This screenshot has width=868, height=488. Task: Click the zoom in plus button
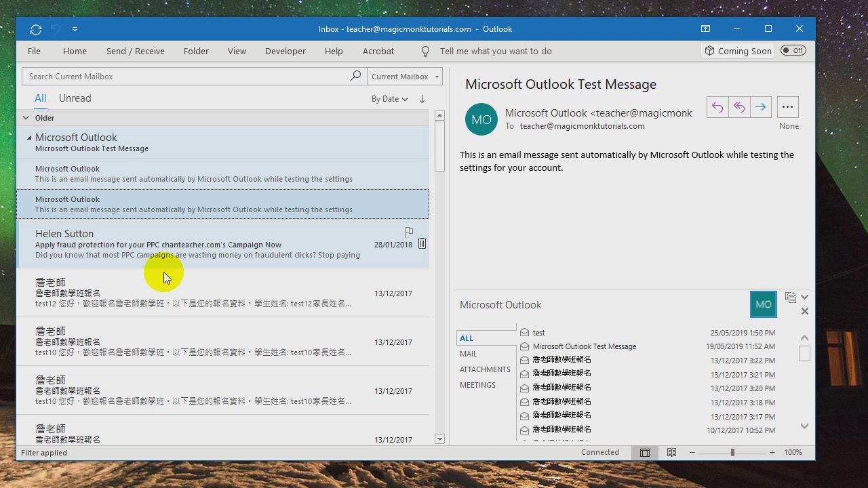[772, 452]
